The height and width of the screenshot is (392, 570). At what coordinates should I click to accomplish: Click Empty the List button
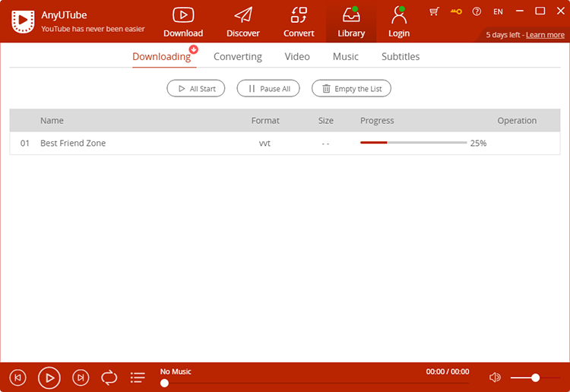pos(351,88)
